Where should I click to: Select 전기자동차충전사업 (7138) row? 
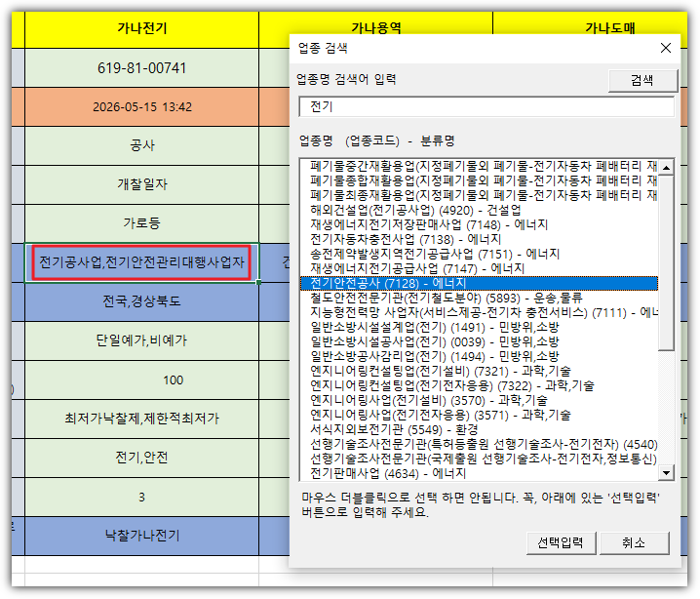[x=479, y=239]
